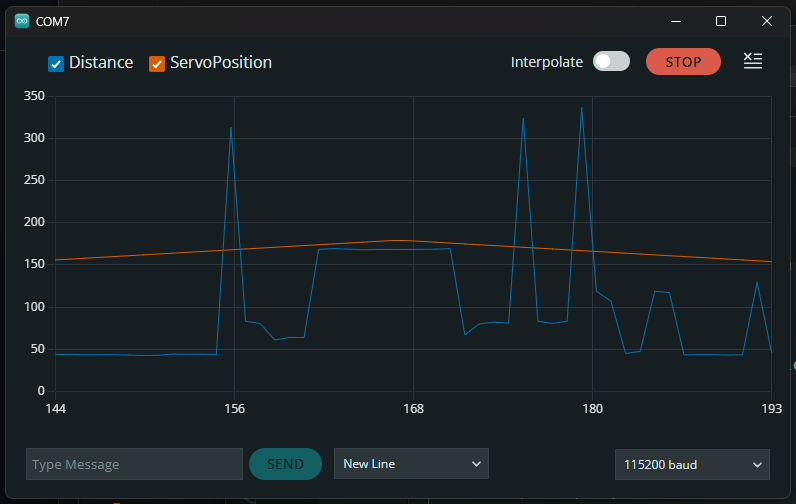The width and height of the screenshot is (796, 504).
Task: Click the clear output lines icon
Action: [753, 61]
